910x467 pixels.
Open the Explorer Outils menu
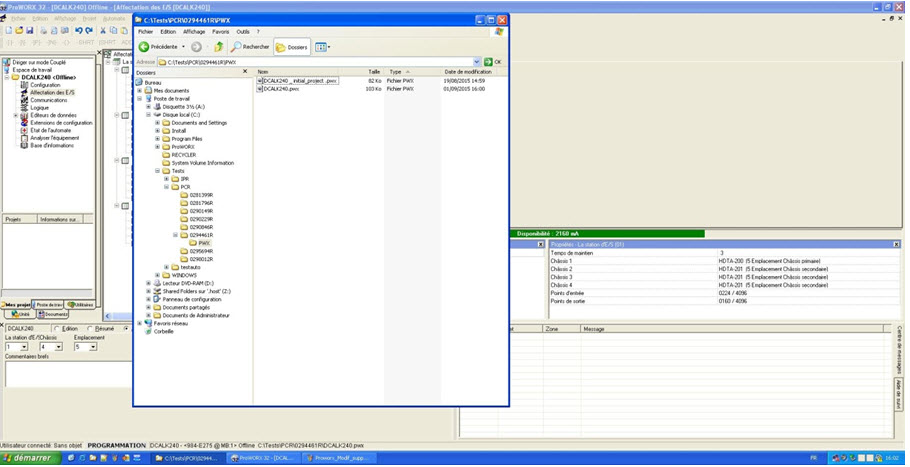click(x=243, y=32)
